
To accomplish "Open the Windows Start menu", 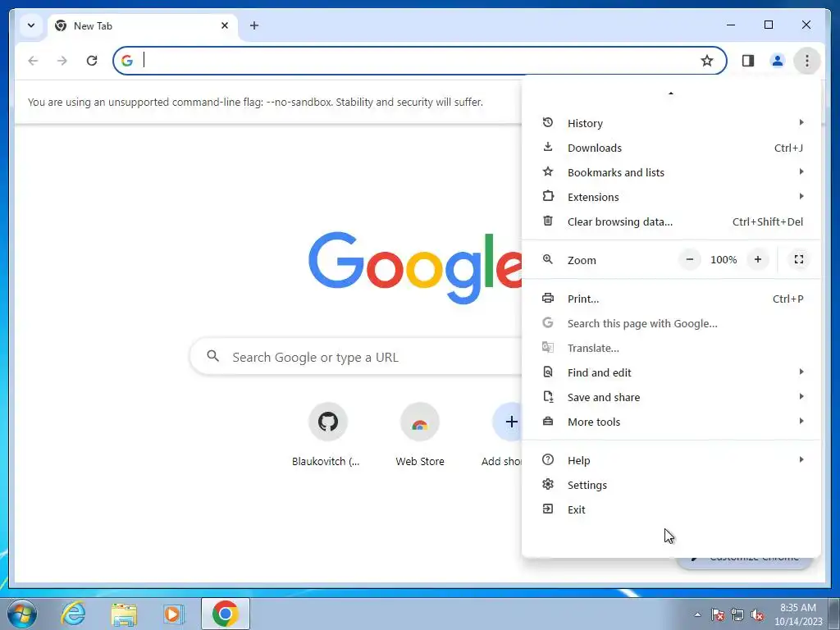I will coord(21,614).
